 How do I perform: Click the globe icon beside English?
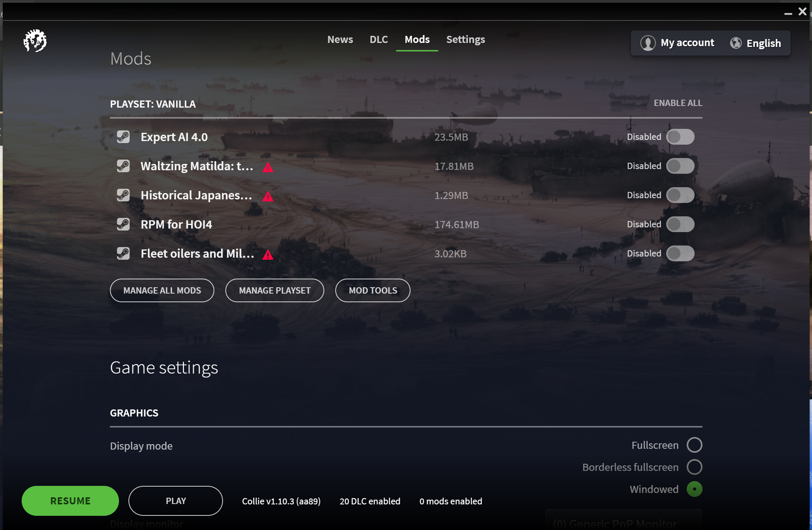[x=736, y=43]
